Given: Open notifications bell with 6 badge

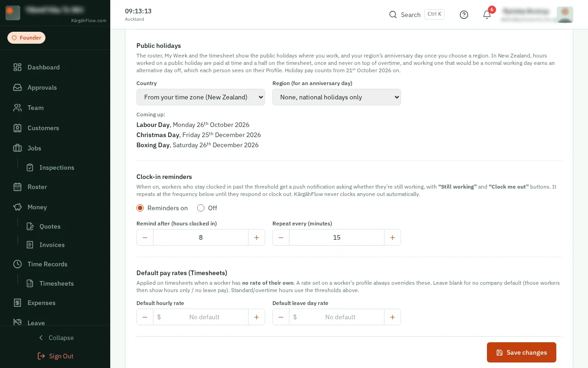Looking at the screenshot, I should pos(487,14).
